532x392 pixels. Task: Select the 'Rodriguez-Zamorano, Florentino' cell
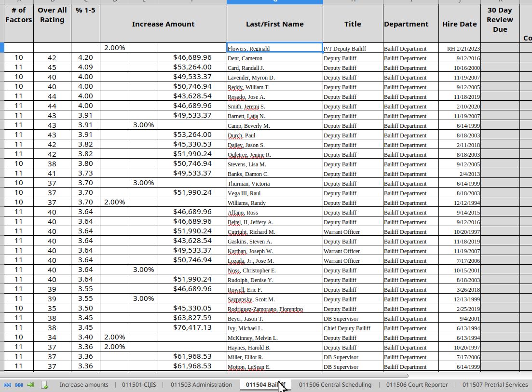coord(274,309)
